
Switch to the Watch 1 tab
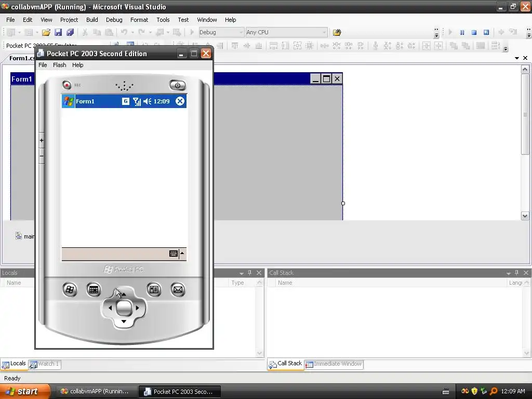coord(45,364)
